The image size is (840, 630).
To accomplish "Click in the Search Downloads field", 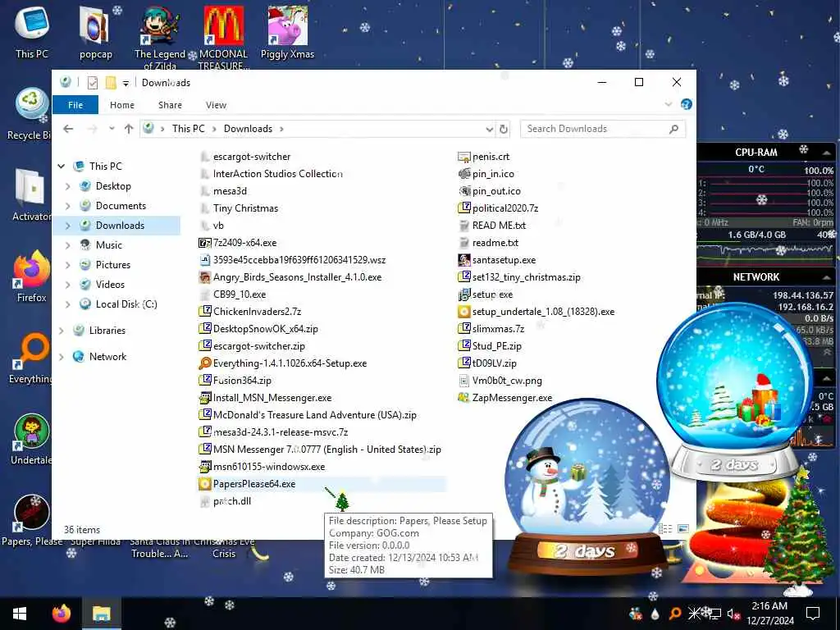I will 602,129.
